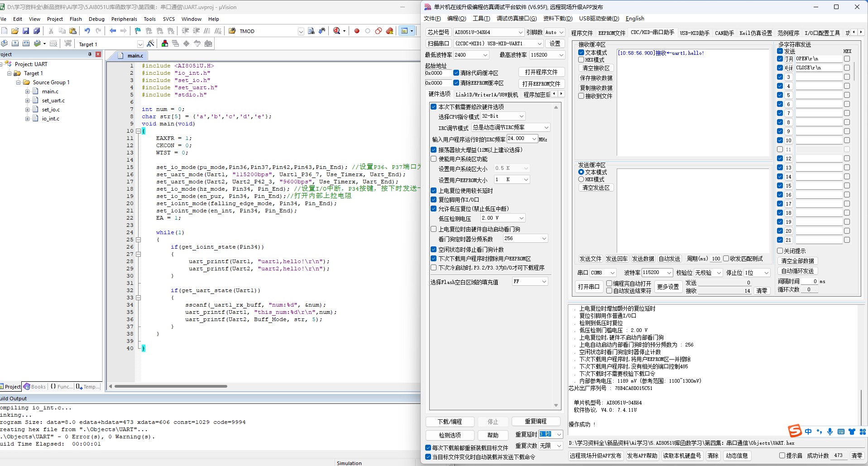The width and height of the screenshot is (868, 466).
Task: Click the 打开串口 button
Action: point(589,287)
